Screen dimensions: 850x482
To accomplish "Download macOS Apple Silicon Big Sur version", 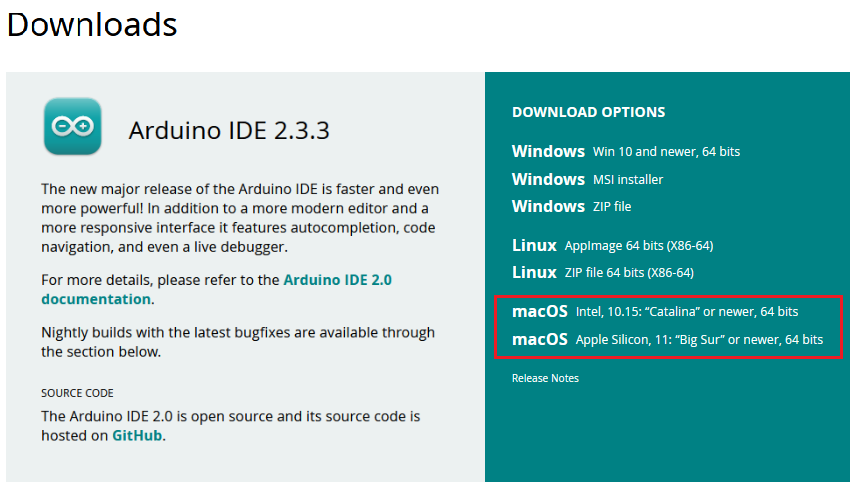I will tap(667, 339).
